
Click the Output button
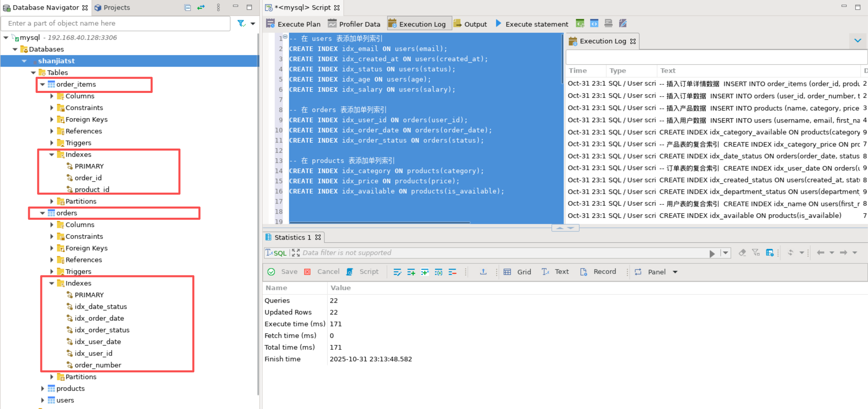click(x=470, y=24)
